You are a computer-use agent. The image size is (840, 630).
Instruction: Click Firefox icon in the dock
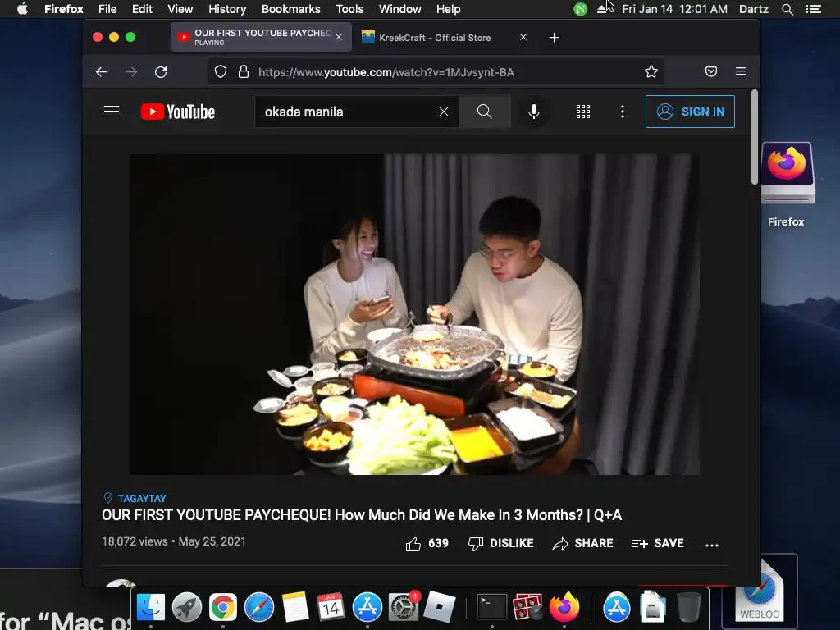click(564, 608)
